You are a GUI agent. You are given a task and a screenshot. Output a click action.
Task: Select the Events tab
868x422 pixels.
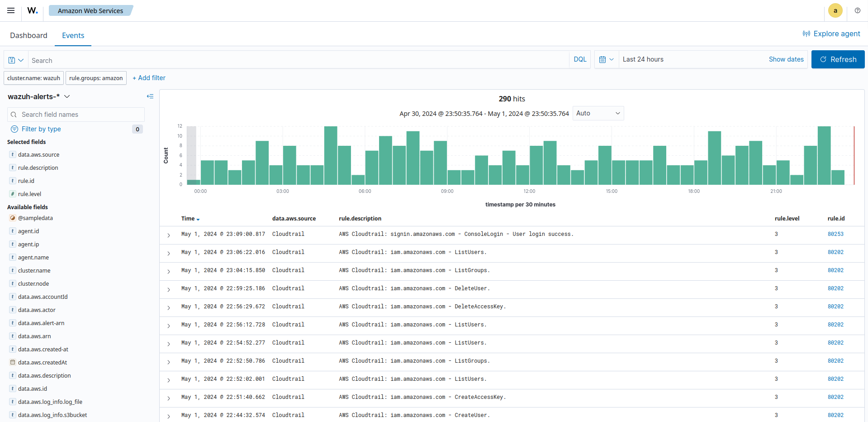point(73,35)
